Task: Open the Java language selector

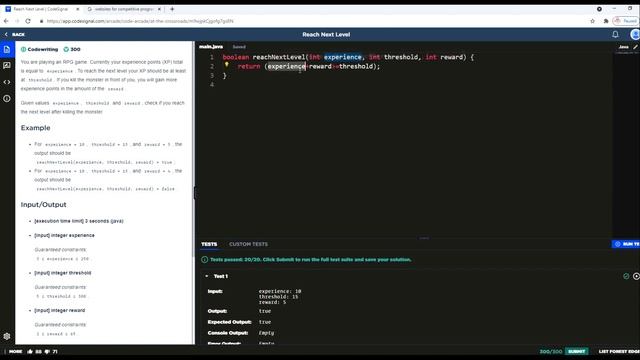Action: click(x=623, y=47)
